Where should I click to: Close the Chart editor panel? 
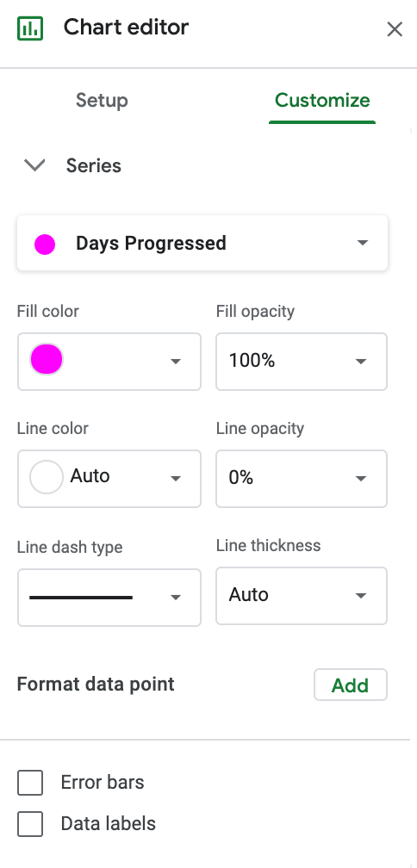click(x=395, y=29)
